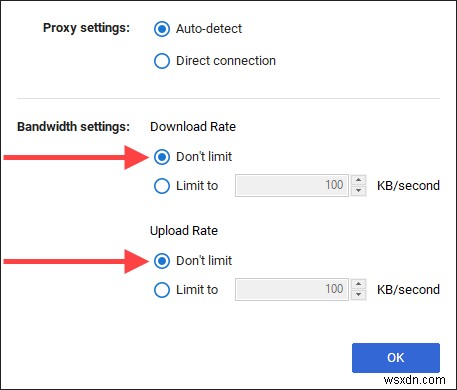Click KB/second label beside Upload Rate field
Viewport: 457px width, 390px height.
[x=408, y=290]
